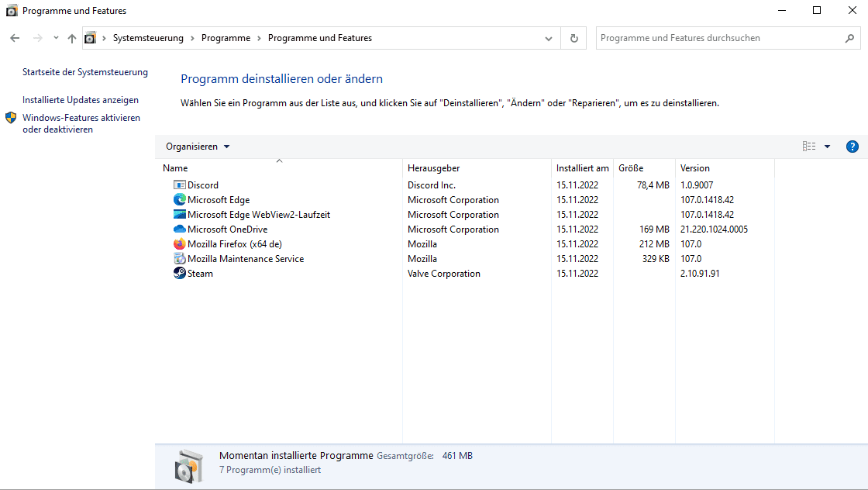868x490 pixels.
Task: Click the Steam program icon
Action: coord(179,273)
